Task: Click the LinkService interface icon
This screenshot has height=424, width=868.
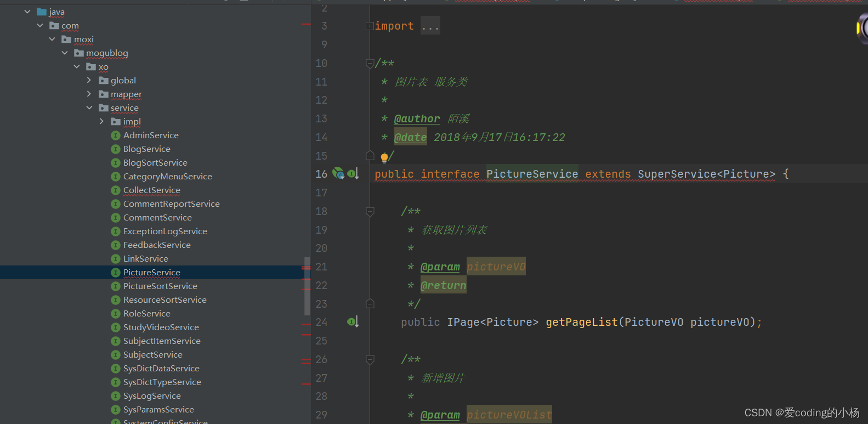Action: click(x=116, y=258)
